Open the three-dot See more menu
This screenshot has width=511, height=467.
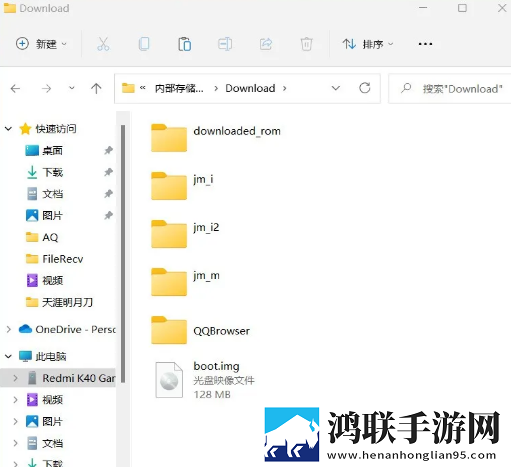[x=425, y=44]
